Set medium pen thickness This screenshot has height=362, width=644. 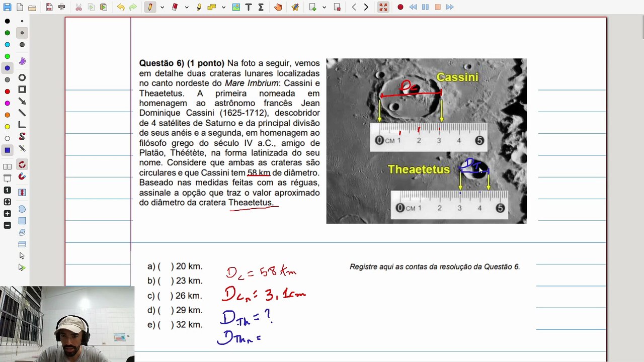pos(22,33)
